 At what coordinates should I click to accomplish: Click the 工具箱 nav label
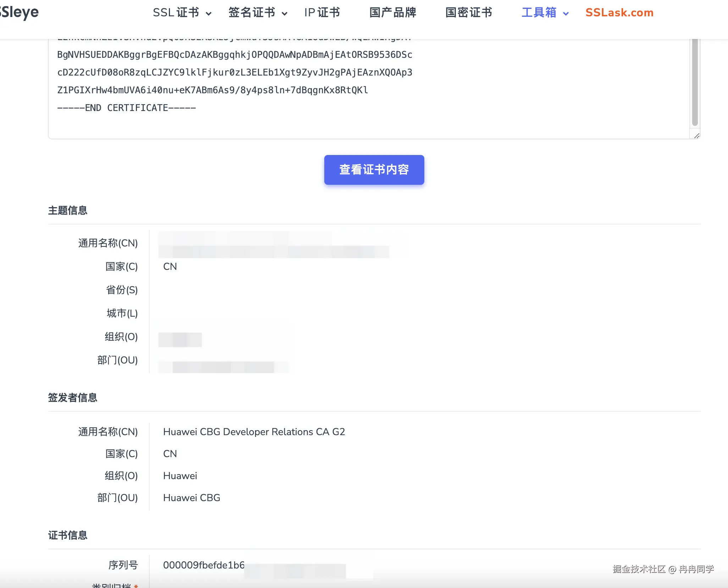(x=539, y=12)
